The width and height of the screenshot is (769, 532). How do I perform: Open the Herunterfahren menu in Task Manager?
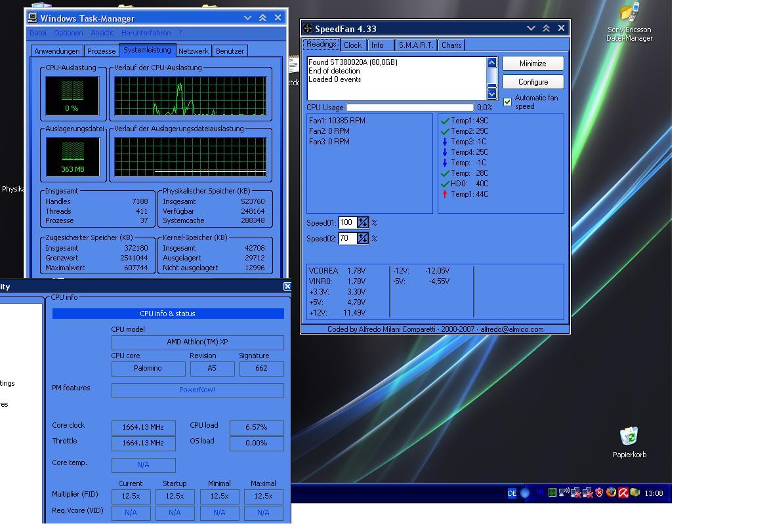tap(146, 33)
